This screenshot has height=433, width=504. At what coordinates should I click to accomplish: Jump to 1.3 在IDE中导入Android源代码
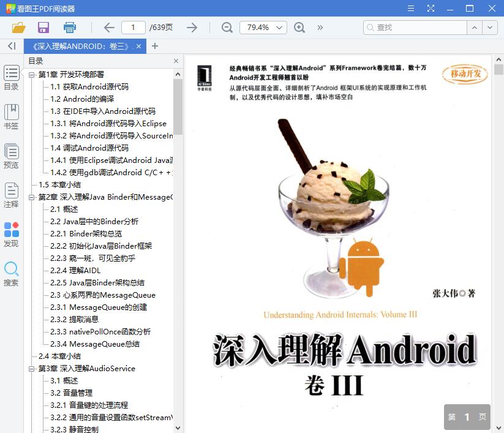point(103,111)
